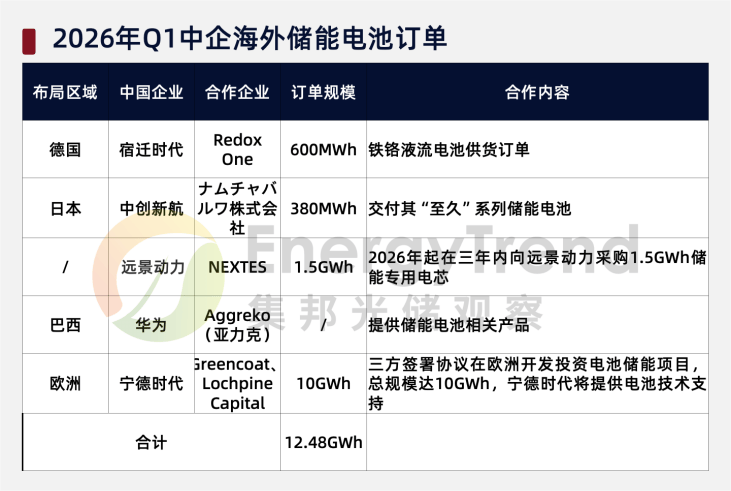Click the NEXTES partner cell
The height and width of the screenshot is (491, 731).
(x=237, y=267)
